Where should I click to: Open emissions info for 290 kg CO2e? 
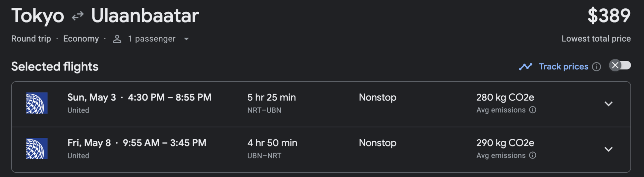click(x=533, y=155)
